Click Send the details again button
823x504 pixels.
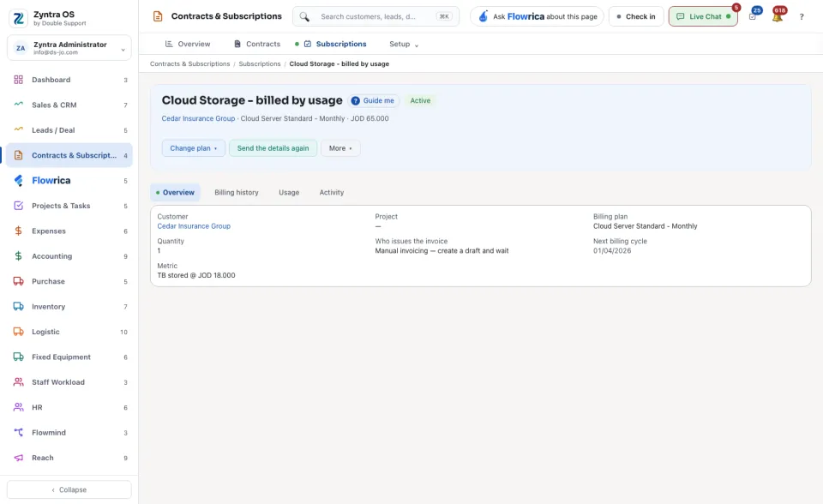click(273, 148)
